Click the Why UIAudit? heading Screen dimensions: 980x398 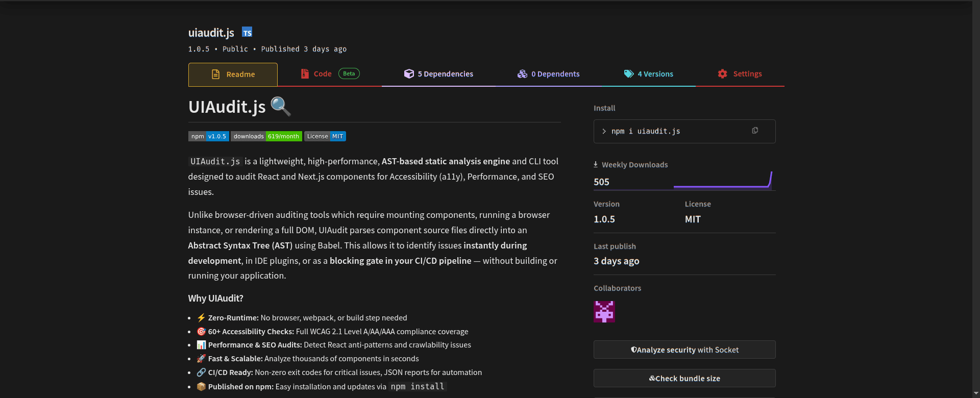[x=216, y=298]
